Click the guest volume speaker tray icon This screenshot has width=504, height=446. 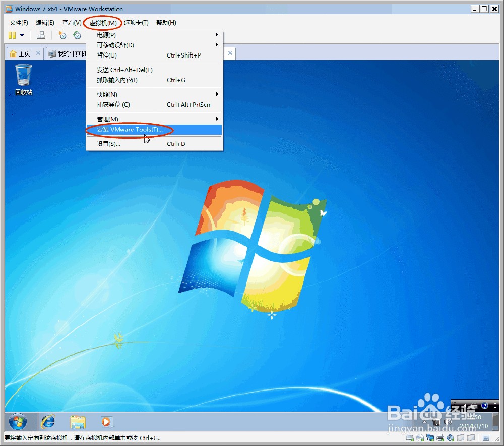448,422
